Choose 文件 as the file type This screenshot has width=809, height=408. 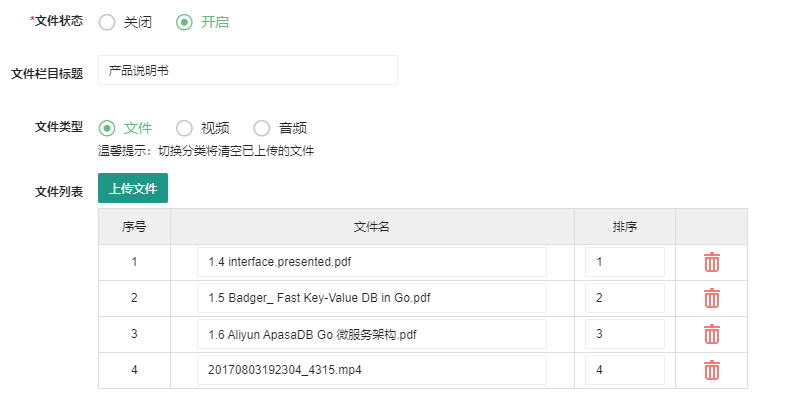pos(107,128)
